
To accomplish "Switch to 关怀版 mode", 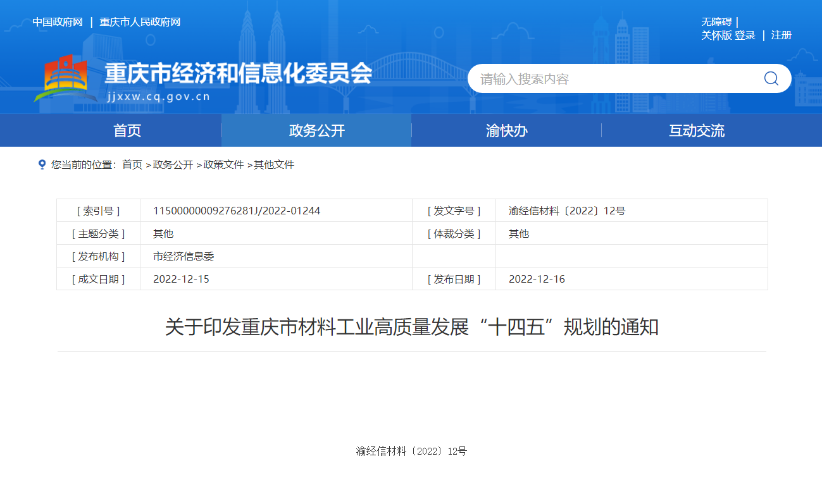I will point(716,35).
